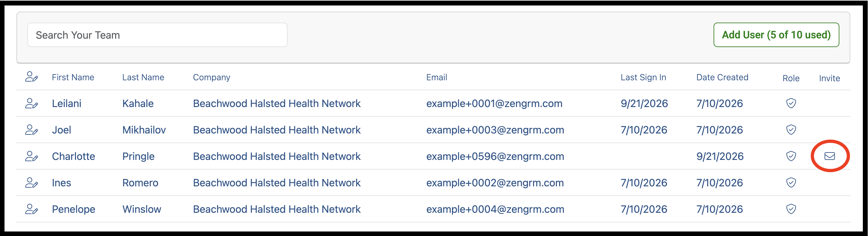Click the edit user icon in table header
868x236 pixels.
click(x=31, y=77)
